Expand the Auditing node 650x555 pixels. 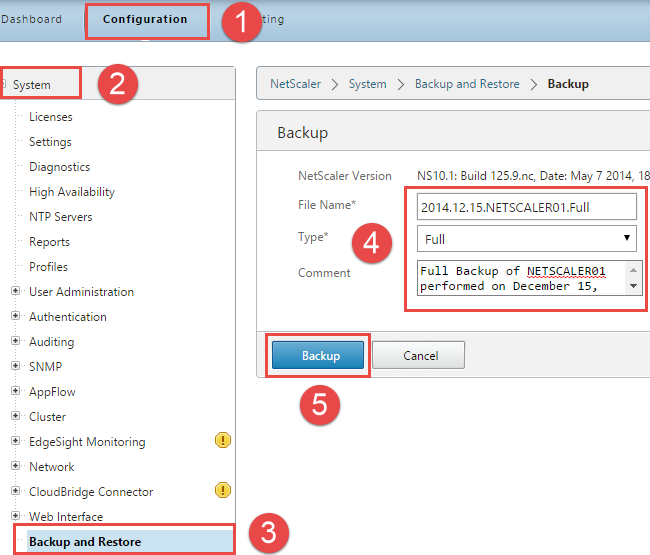[x=15, y=341]
